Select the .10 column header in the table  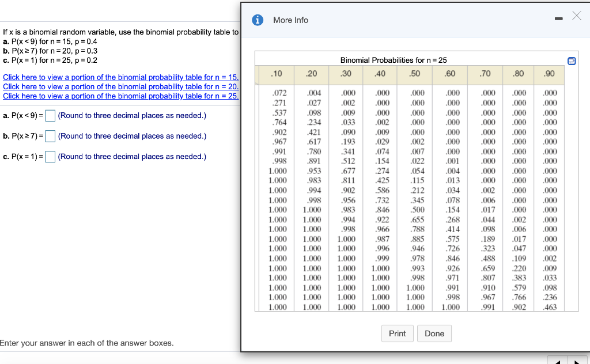click(x=277, y=74)
